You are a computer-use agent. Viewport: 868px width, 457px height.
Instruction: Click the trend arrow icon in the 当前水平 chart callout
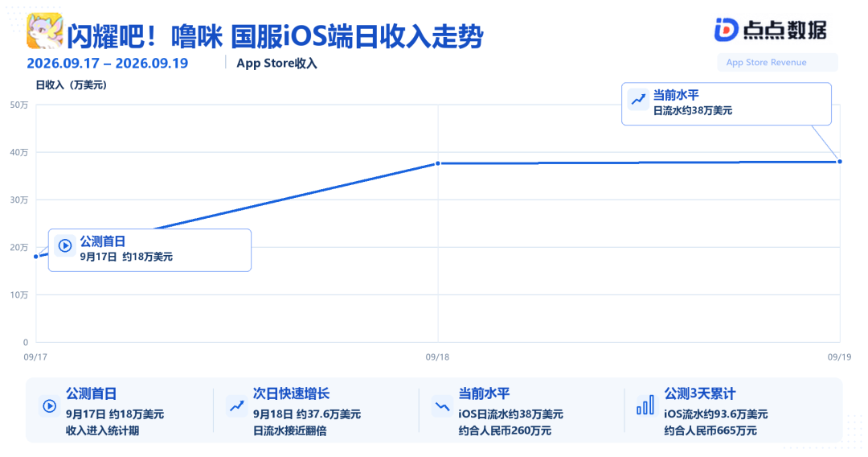tap(638, 100)
